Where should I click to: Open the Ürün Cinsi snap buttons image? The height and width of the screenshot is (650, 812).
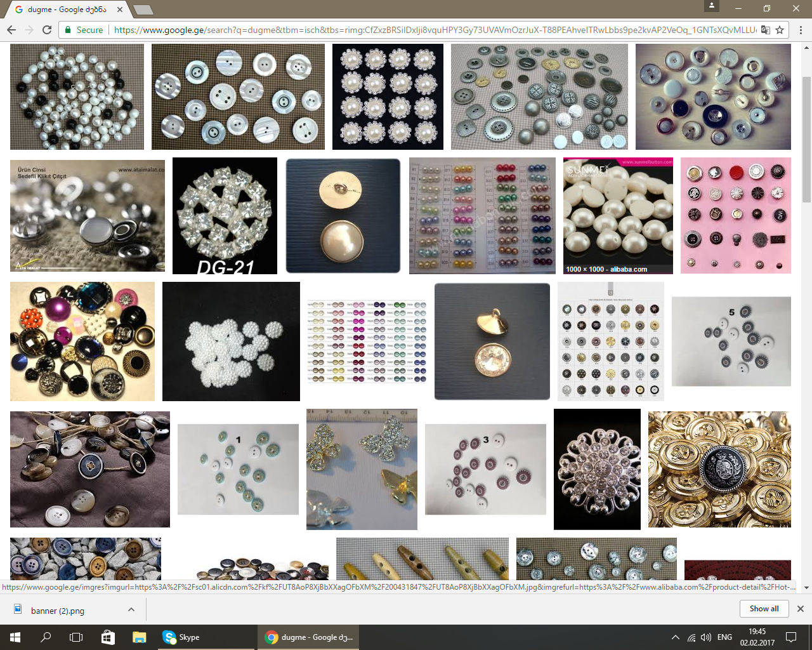coord(88,216)
